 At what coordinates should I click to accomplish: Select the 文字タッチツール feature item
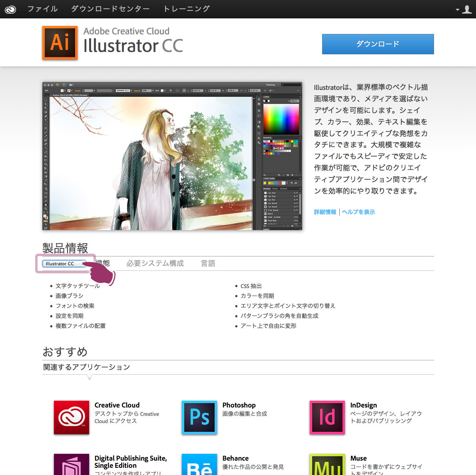(x=78, y=286)
